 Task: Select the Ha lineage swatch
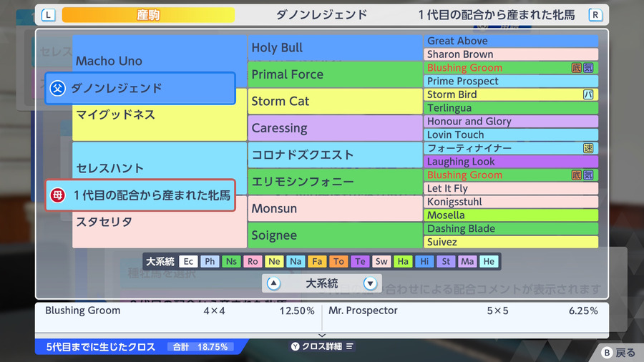[x=403, y=261]
